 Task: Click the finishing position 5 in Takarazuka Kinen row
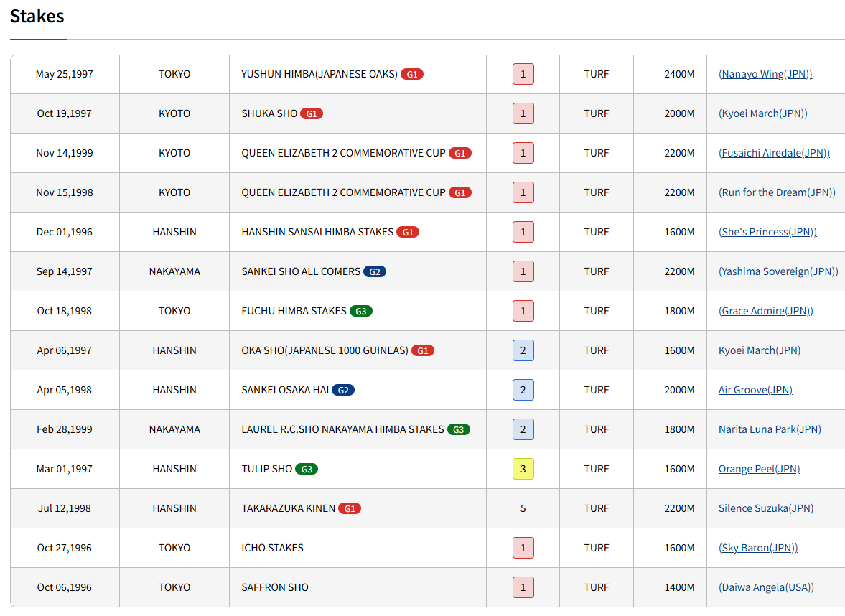(x=523, y=508)
